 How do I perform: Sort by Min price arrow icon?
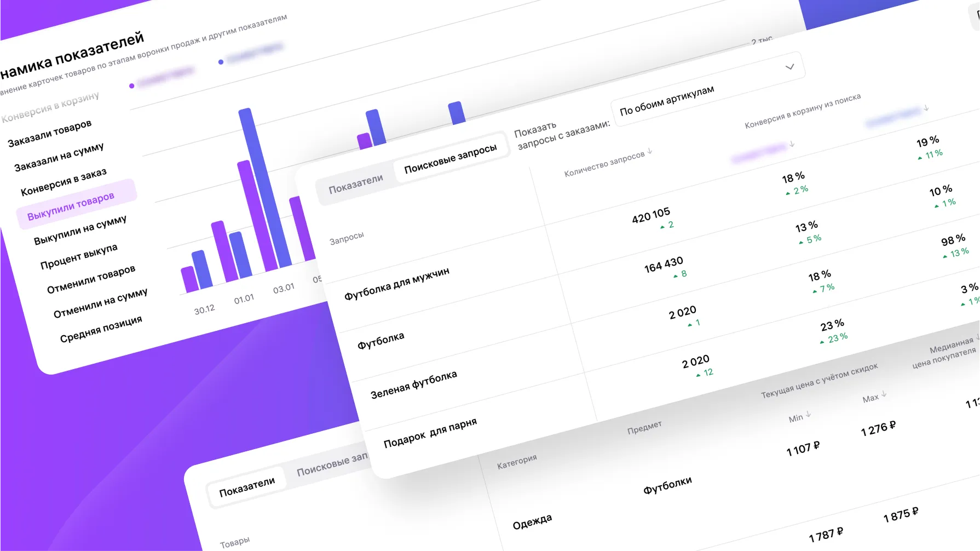point(808,415)
